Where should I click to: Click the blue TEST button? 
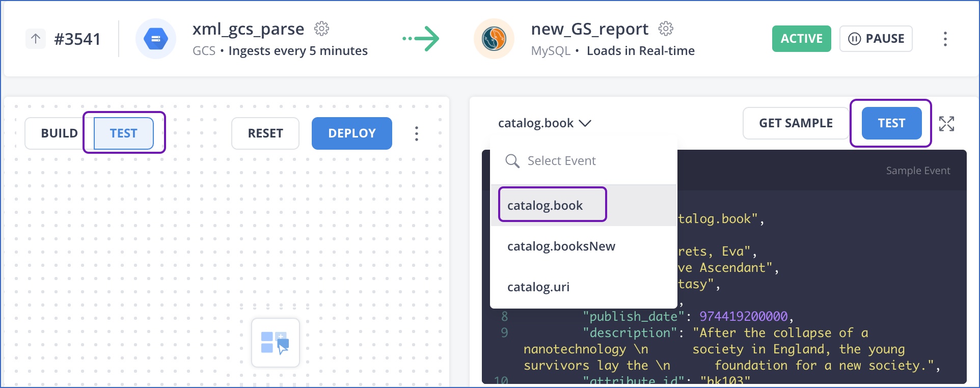click(891, 123)
